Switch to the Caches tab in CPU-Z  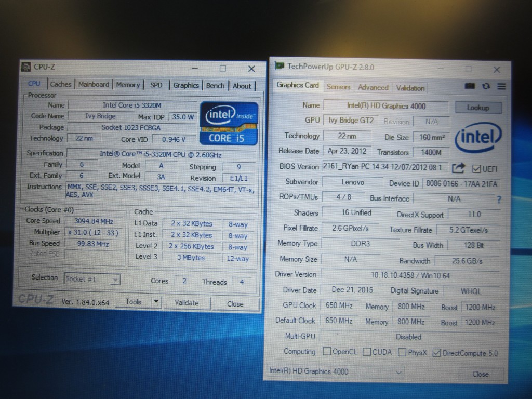click(61, 84)
